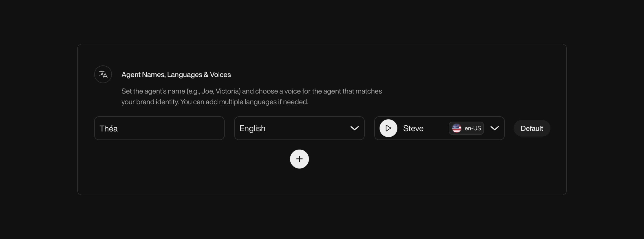Image resolution: width=644 pixels, height=239 pixels.
Task: Click the US flag icon in the voice selector
Action: [x=456, y=128]
